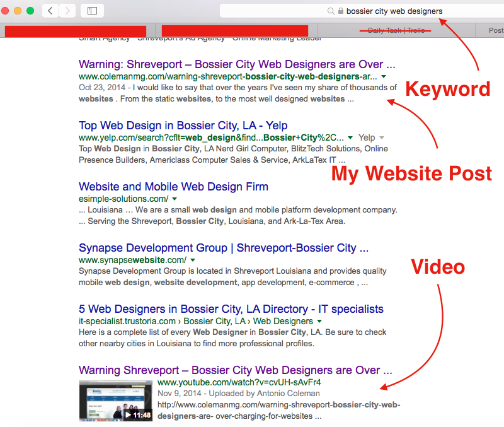This screenshot has height=427, width=504.
Task: Click the YouTube video thumbnail
Action: (x=116, y=401)
